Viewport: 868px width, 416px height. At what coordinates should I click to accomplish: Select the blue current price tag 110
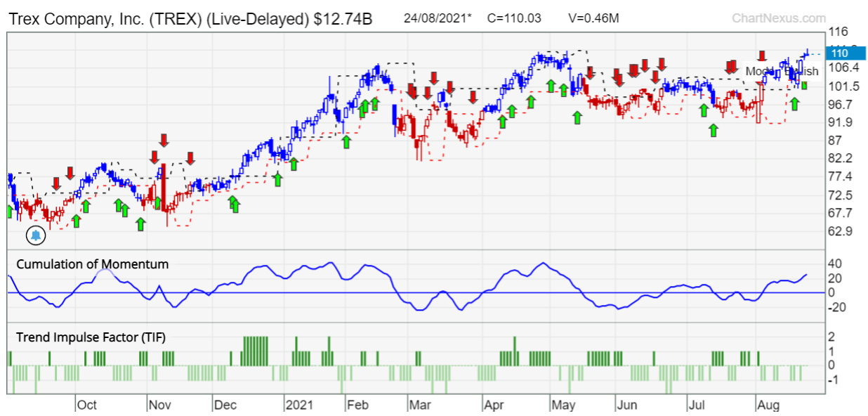click(x=846, y=53)
